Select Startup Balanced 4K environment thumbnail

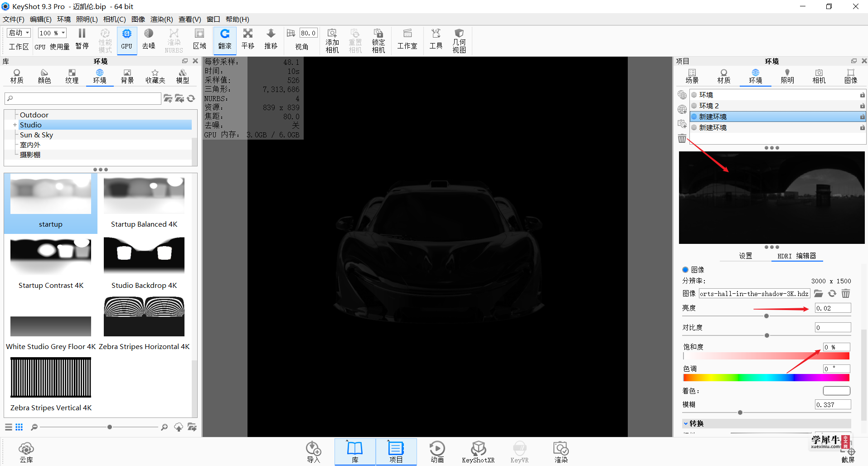click(144, 203)
